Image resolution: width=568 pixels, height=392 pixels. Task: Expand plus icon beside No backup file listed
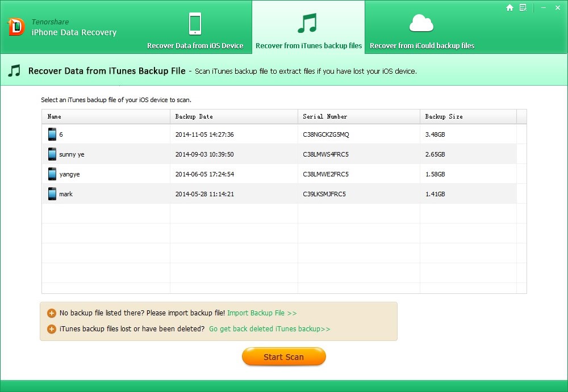click(52, 313)
